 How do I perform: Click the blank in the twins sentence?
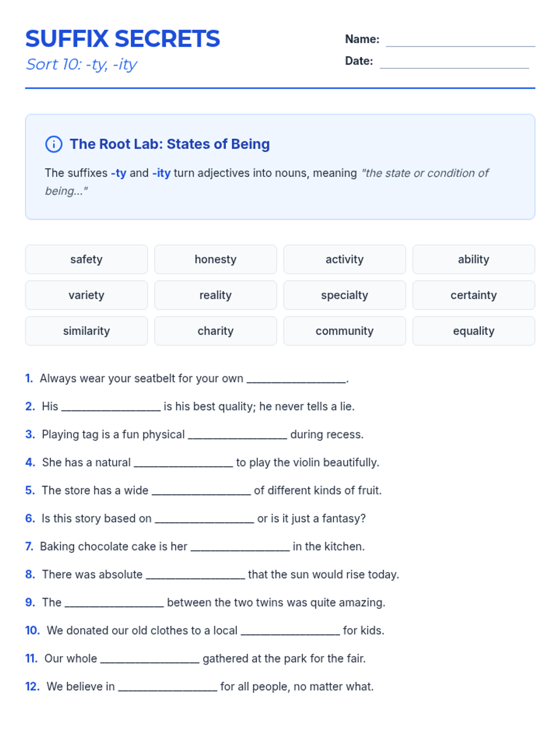(x=114, y=603)
